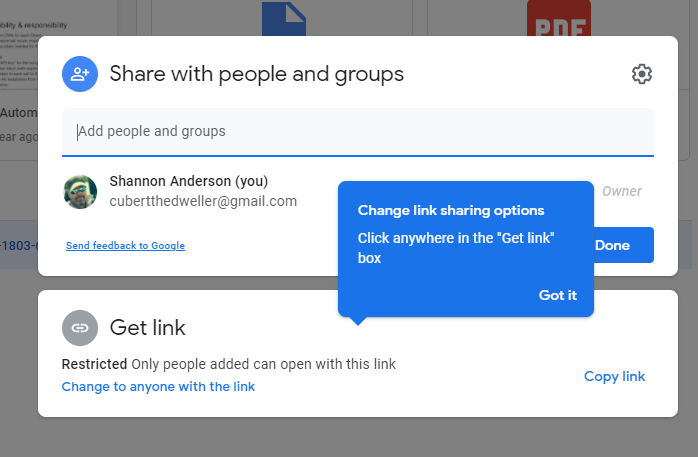Click the Share with people and groups title
This screenshot has width=698, height=457.
tap(256, 74)
